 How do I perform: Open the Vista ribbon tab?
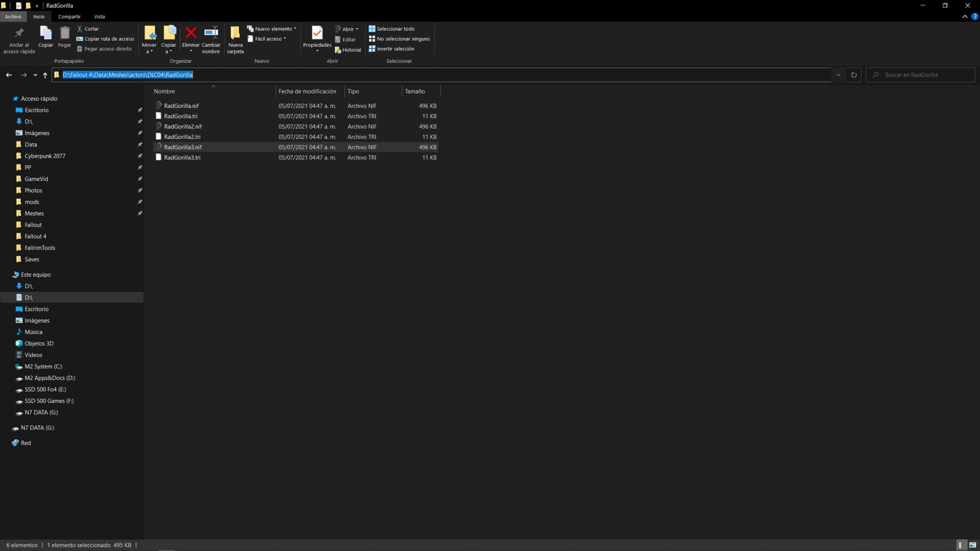pyautogui.click(x=99, y=17)
